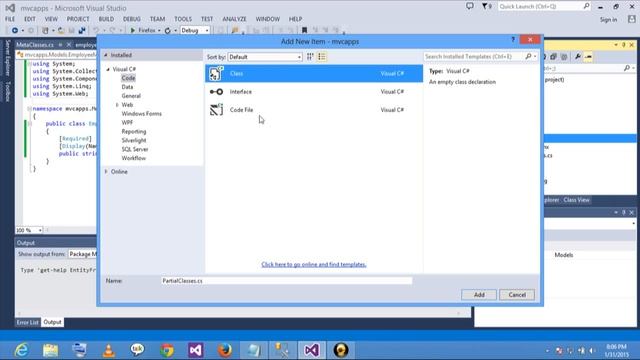
Task: Select the Windows Forms category
Action: tap(142, 114)
